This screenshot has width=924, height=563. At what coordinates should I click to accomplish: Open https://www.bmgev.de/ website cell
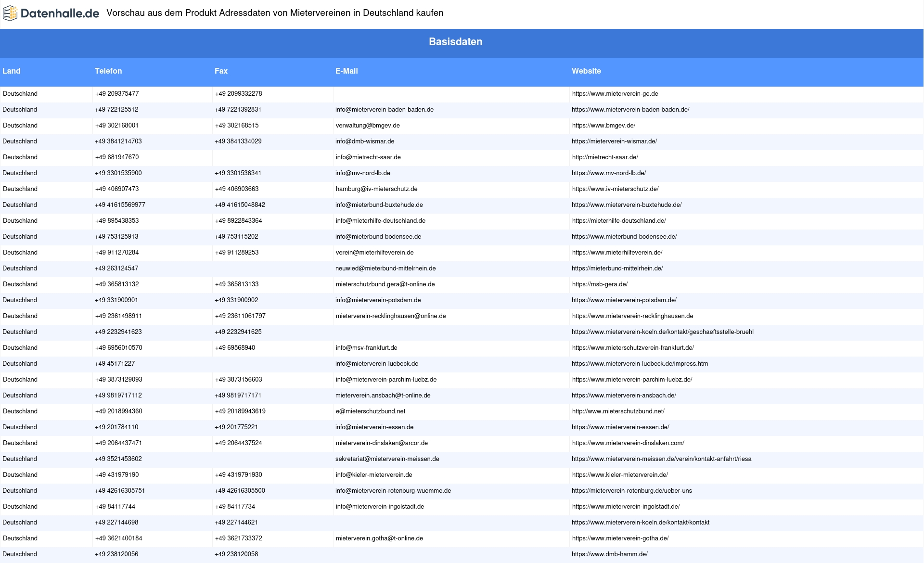(603, 126)
